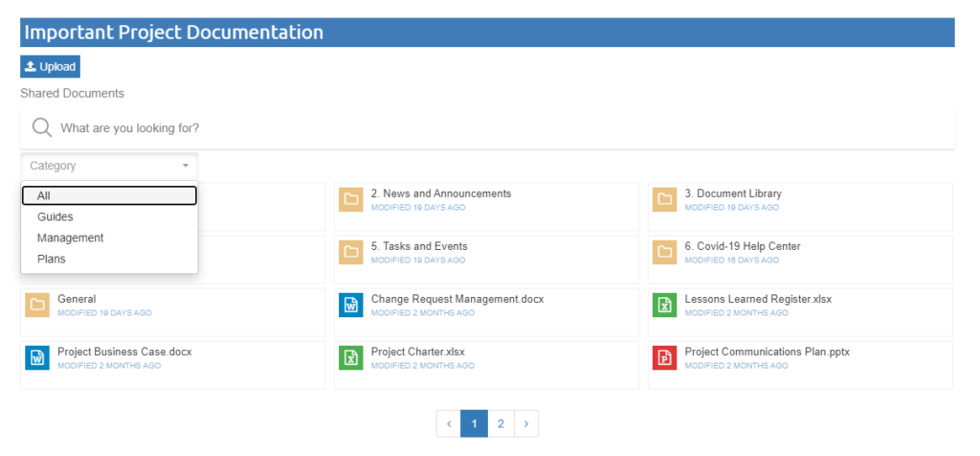Click the next page chevron
980x456 pixels.
[526, 423]
